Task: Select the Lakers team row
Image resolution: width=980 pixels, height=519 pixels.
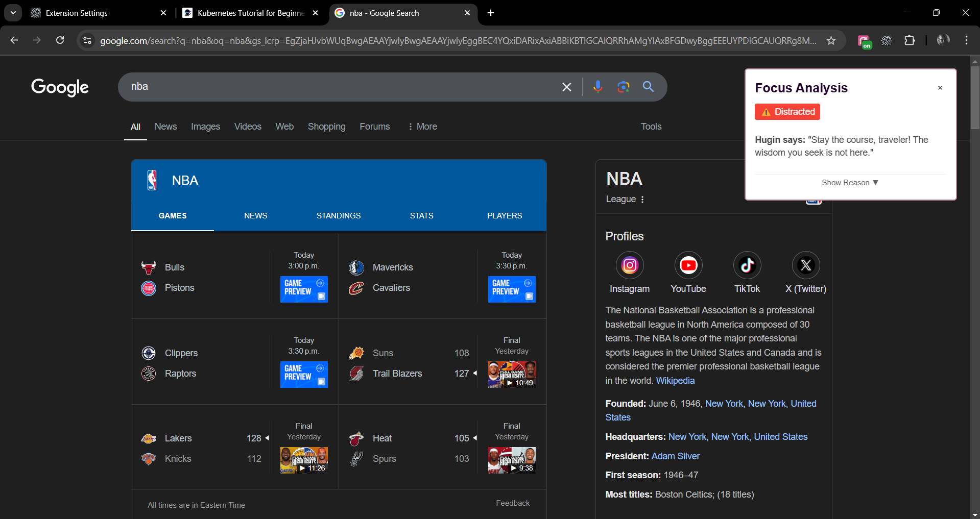Action: tap(204, 438)
